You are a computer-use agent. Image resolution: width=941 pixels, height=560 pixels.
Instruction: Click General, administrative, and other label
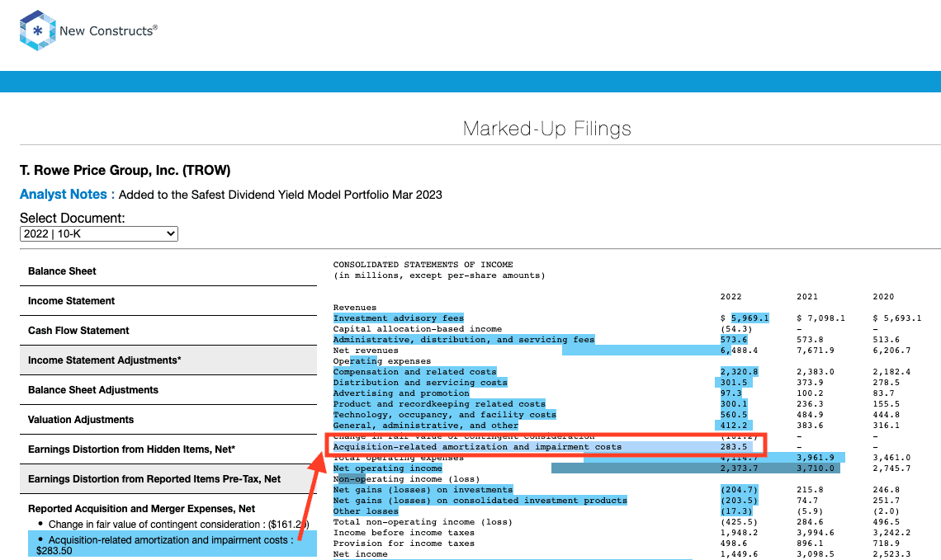point(425,426)
